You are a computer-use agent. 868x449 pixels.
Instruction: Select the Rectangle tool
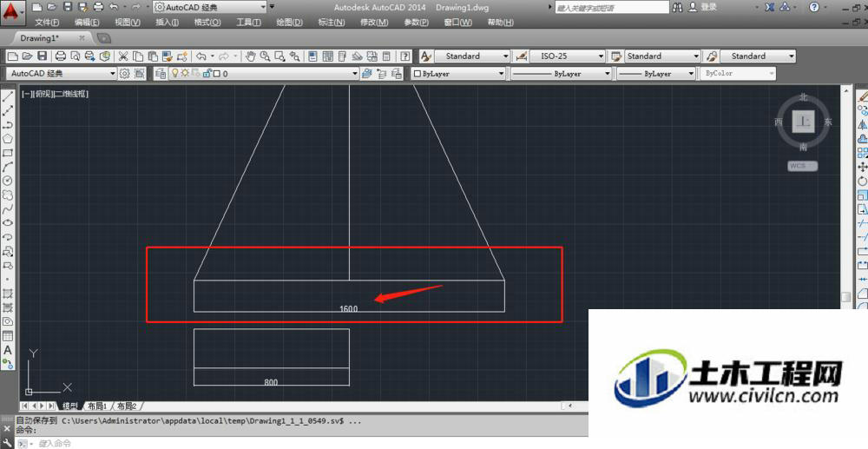8,153
